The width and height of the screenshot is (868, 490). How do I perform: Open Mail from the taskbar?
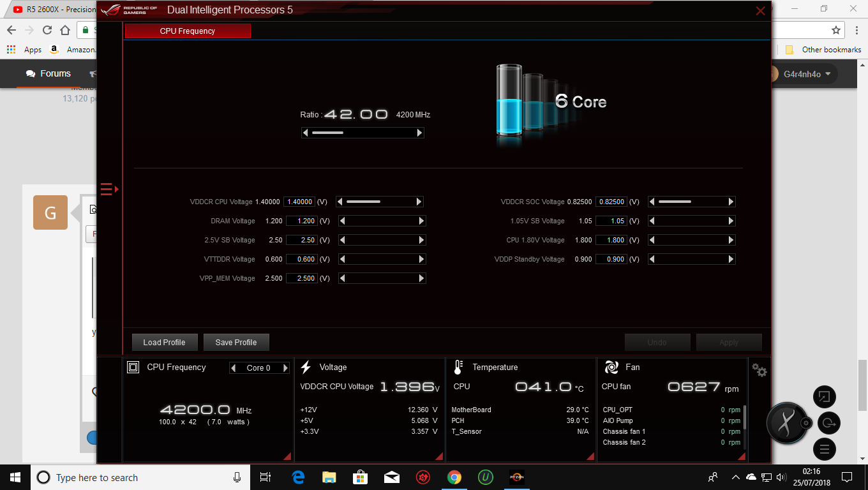[x=392, y=477]
